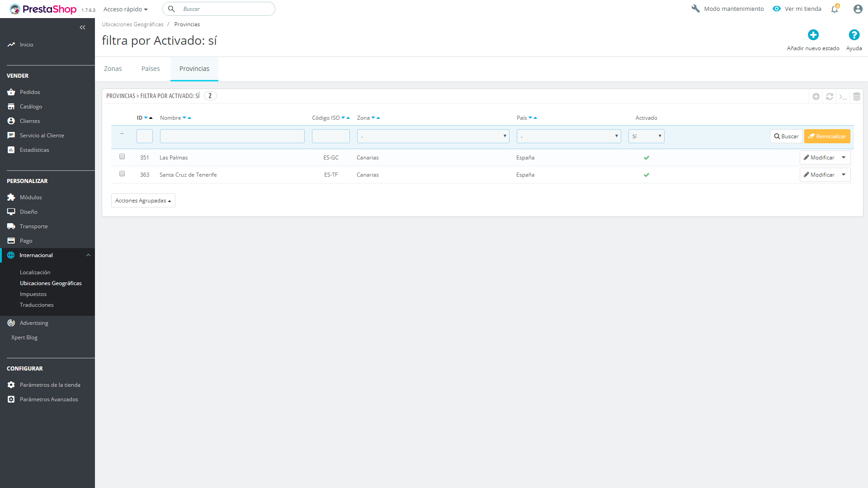Open the Zona filter dropdown
This screenshot has height=488, width=868.
pyautogui.click(x=433, y=136)
